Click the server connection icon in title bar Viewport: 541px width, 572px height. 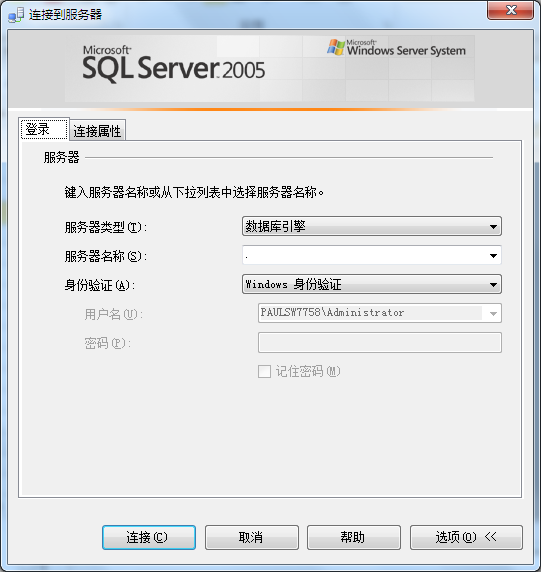point(16,15)
